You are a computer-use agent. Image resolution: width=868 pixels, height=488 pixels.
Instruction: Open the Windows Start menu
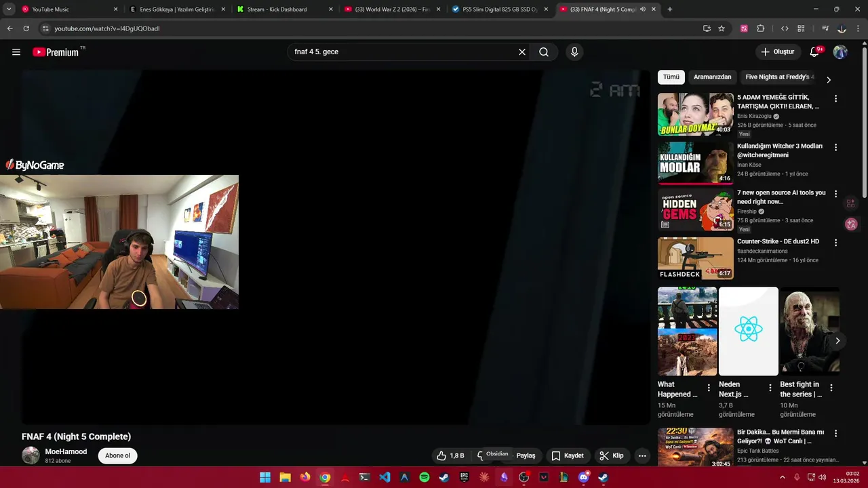pyautogui.click(x=265, y=477)
